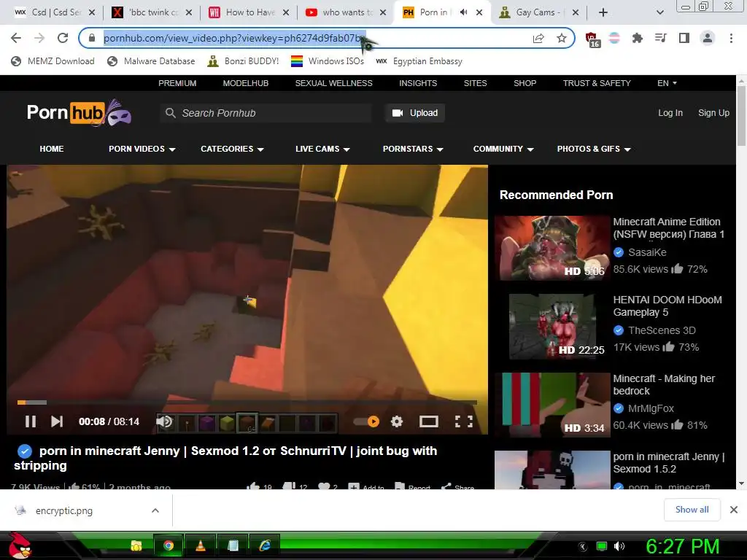Switch to the 'How to Have' tab
Viewport: 747px width, 560px height.
[x=249, y=12]
